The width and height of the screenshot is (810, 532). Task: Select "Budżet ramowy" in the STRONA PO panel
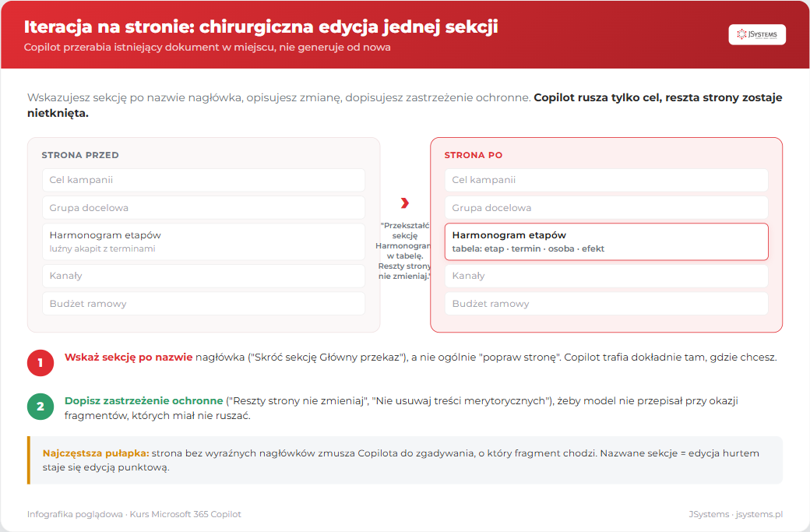pyautogui.click(x=607, y=304)
